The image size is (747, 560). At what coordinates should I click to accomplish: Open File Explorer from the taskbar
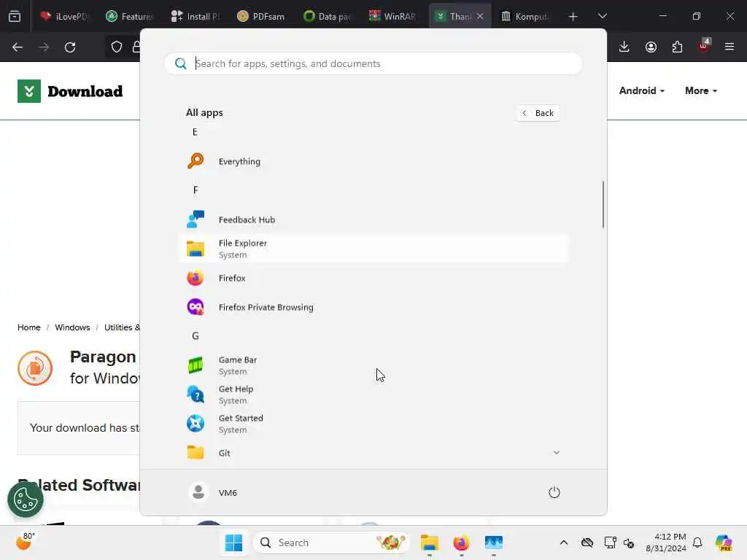point(429,542)
